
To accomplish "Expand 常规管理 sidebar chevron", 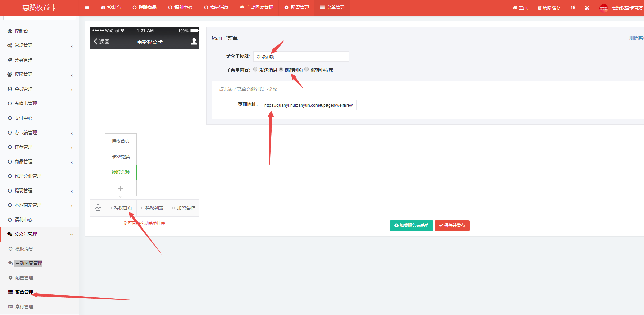I will (72, 46).
